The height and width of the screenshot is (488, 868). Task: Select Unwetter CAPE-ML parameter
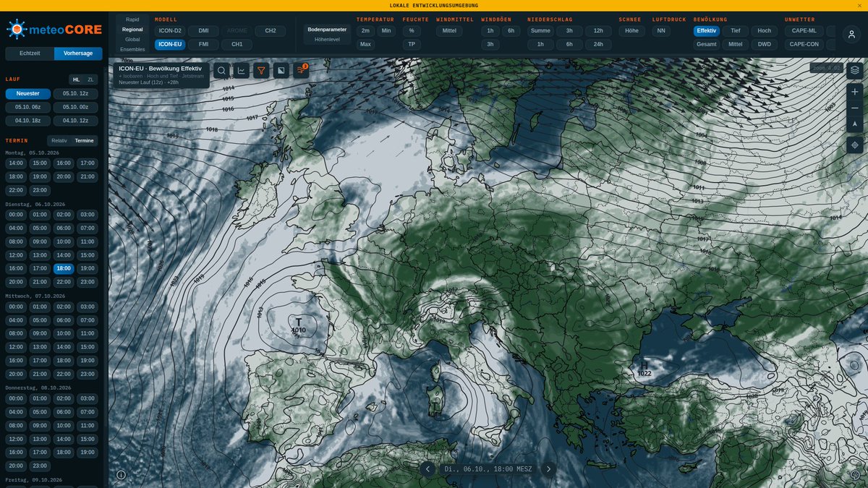click(804, 31)
